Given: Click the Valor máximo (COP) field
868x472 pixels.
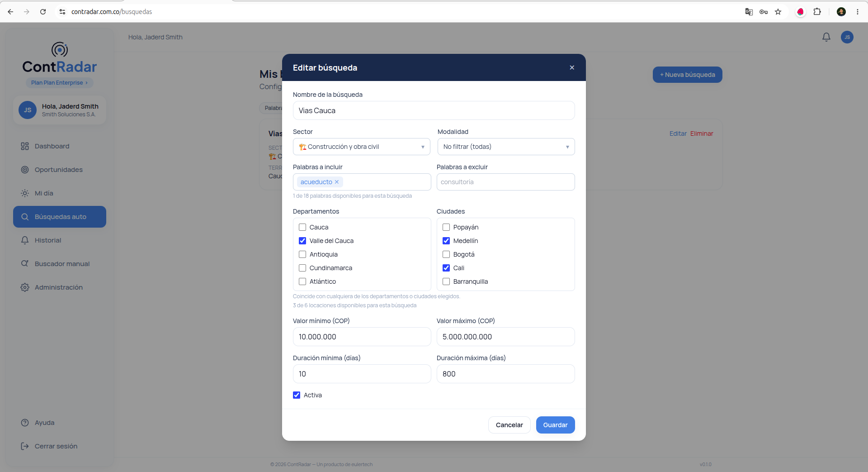Looking at the screenshot, I should (x=506, y=337).
